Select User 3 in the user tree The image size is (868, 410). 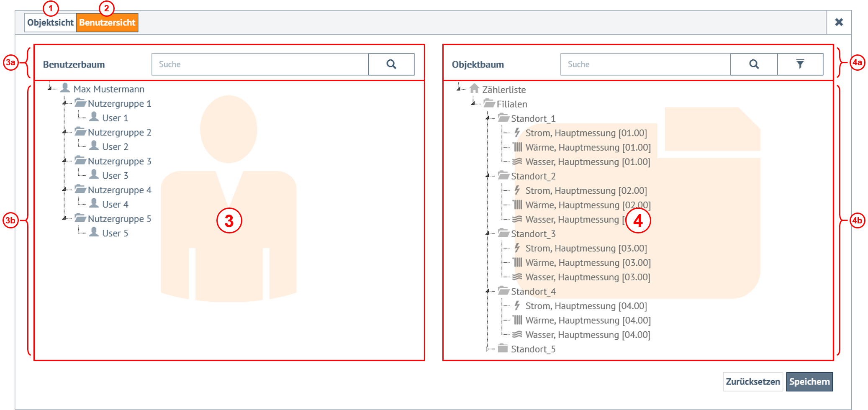115,175
